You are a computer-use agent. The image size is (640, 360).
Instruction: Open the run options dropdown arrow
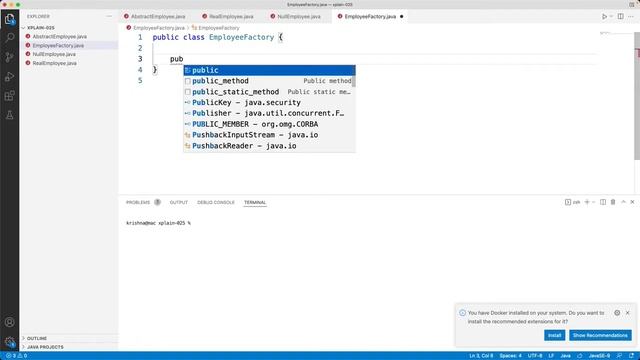[x=611, y=16]
